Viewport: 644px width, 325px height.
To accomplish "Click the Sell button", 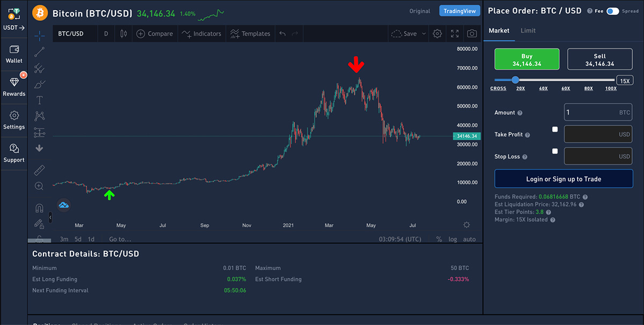I will (600, 59).
